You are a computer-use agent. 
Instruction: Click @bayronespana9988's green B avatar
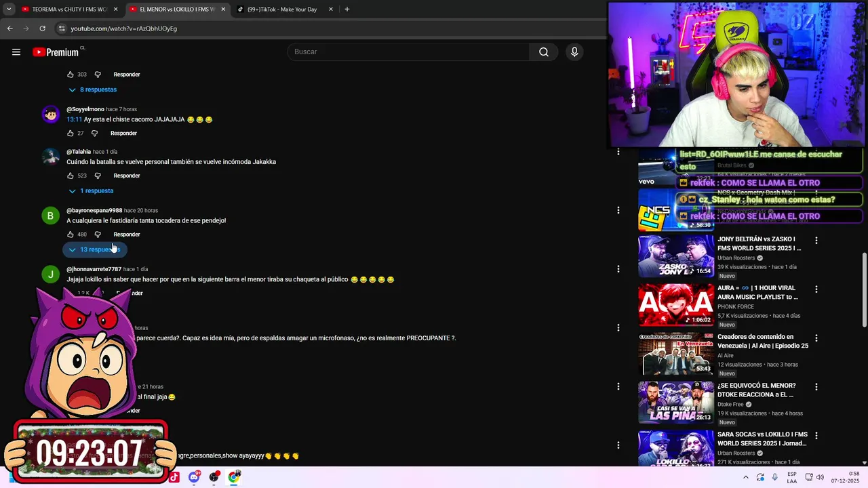pyautogui.click(x=50, y=216)
